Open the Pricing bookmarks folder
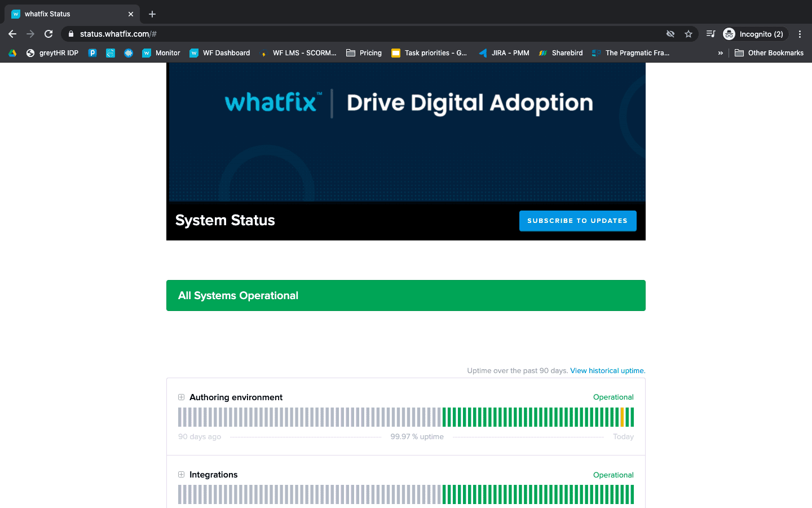812x508 pixels. 364,53
